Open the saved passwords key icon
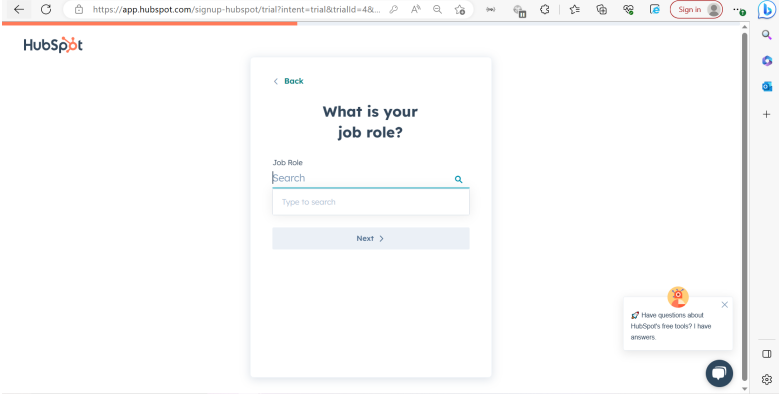779x394 pixels. [x=393, y=9]
